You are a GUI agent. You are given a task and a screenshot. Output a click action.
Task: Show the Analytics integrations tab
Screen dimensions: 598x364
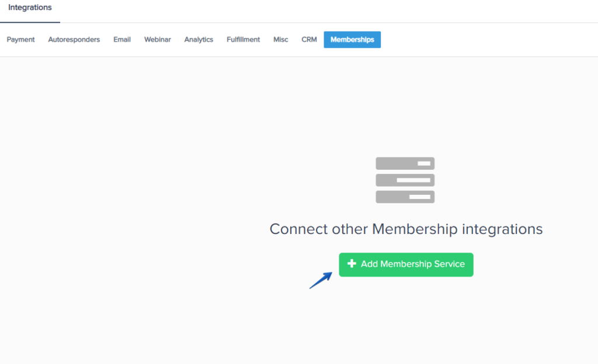199,40
